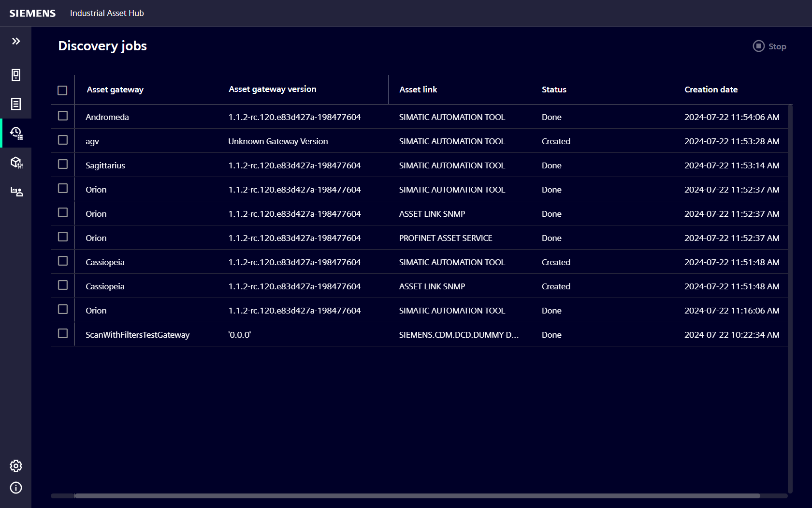Click the horizontal scrollbar at table bottom
Image resolution: width=812 pixels, height=508 pixels.
coord(417,496)
